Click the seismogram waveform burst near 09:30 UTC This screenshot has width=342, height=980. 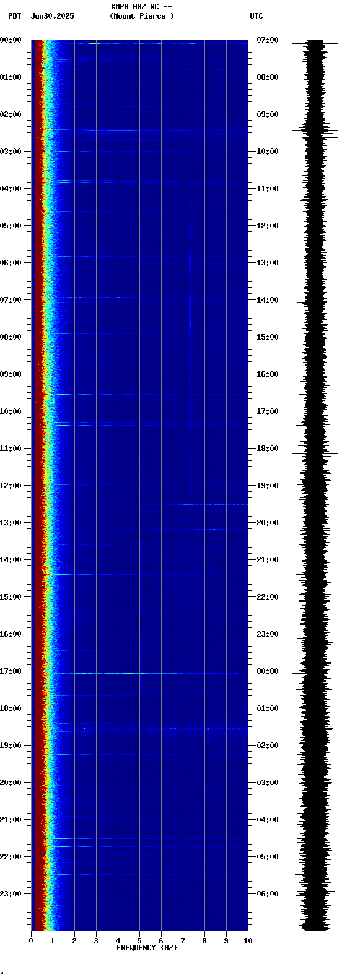point(315,130)
